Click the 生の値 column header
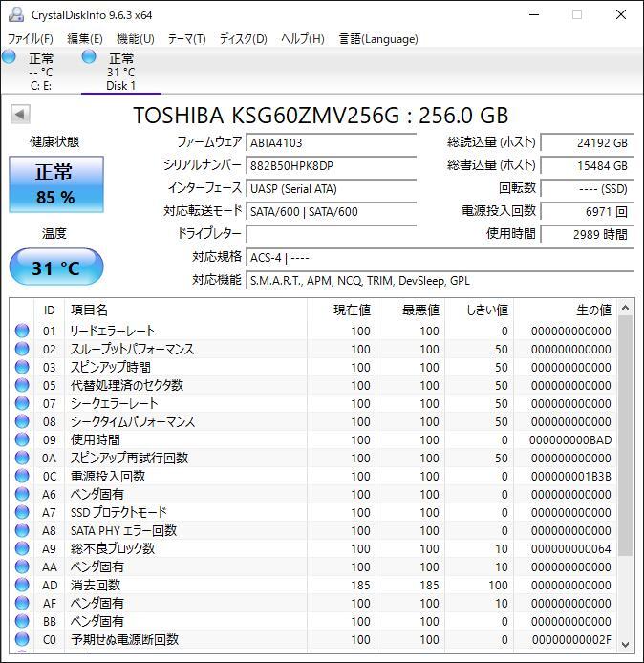Viewport: 644px width, 663px height. tap(566, 310)
